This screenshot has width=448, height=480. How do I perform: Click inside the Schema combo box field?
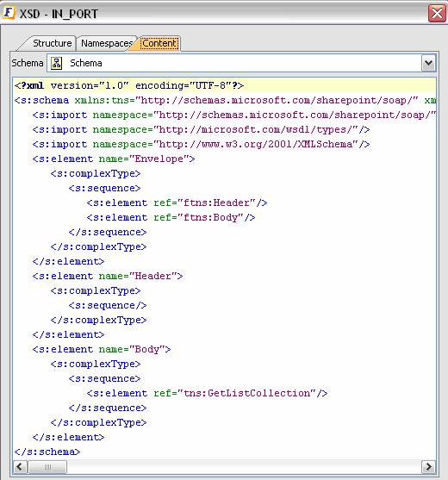[x=234, y=63]
